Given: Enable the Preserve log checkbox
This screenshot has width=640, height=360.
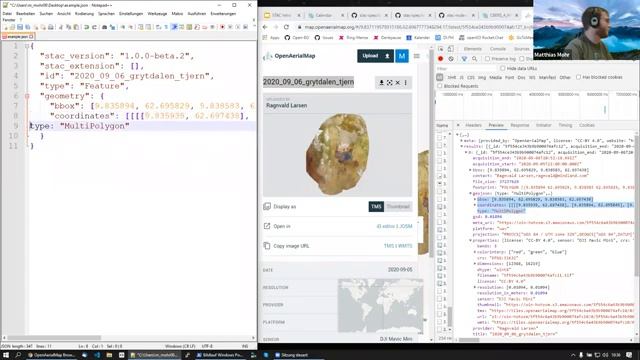Looking at the screenshot, I should pyautogui.click(x=487, y=59).
